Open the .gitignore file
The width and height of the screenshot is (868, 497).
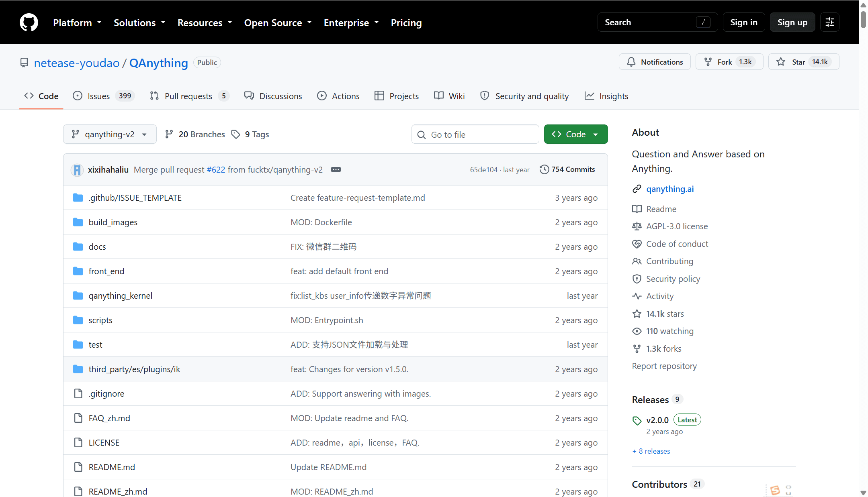coord(106,394)
